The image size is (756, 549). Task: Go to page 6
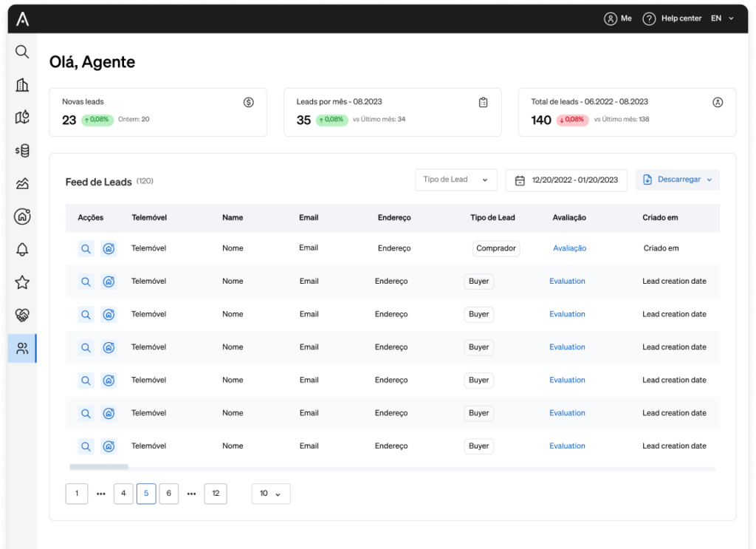[169, 494]
